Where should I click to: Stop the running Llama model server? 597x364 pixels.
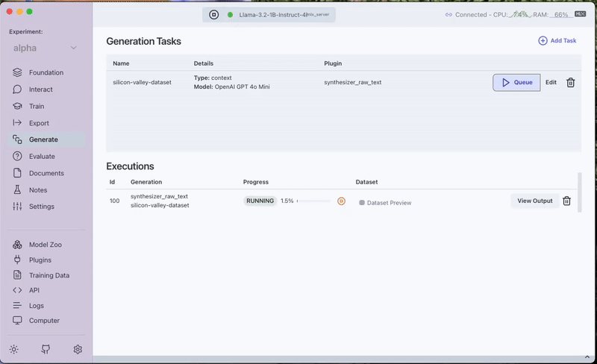click(214, 14)
